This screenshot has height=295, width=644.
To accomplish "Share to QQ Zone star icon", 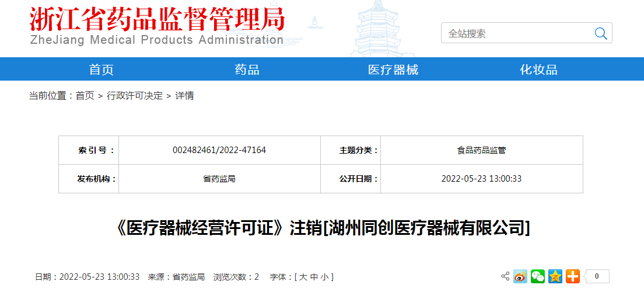I will click(555, 276).
